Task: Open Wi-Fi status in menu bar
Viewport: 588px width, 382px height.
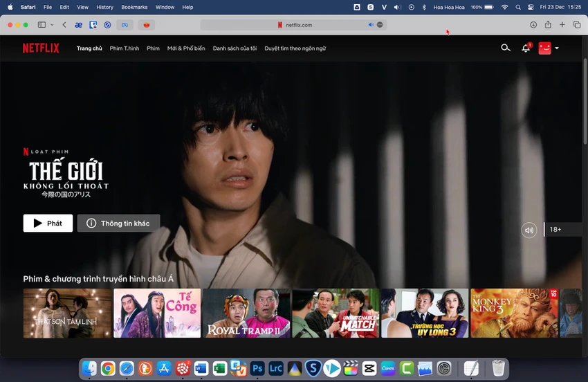Action: (x=505, y=7)
